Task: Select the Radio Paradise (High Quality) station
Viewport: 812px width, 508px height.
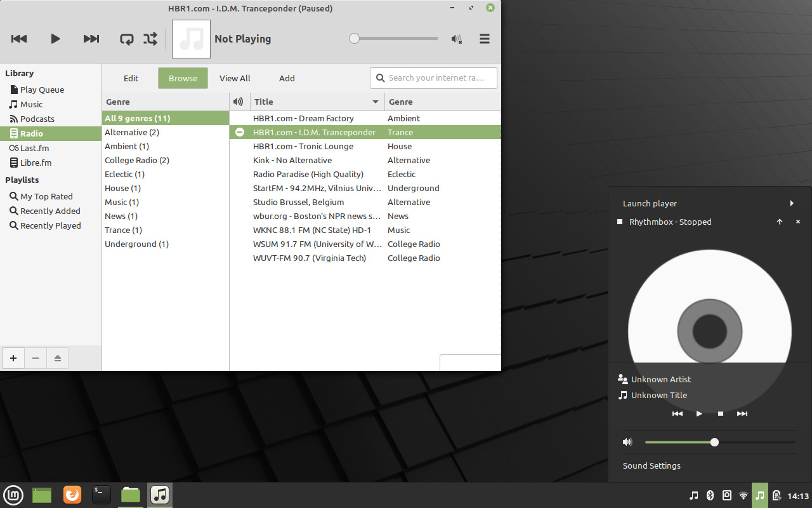Action: 308,174
